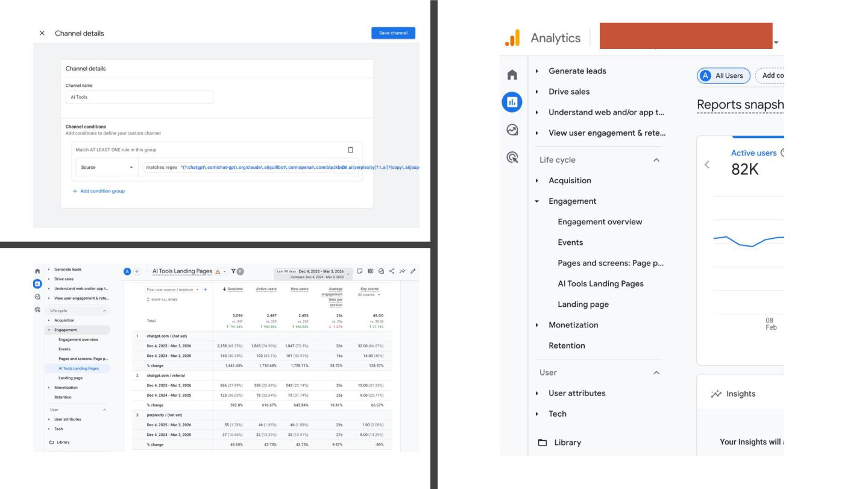Share this report using share icon

point(392,271)
